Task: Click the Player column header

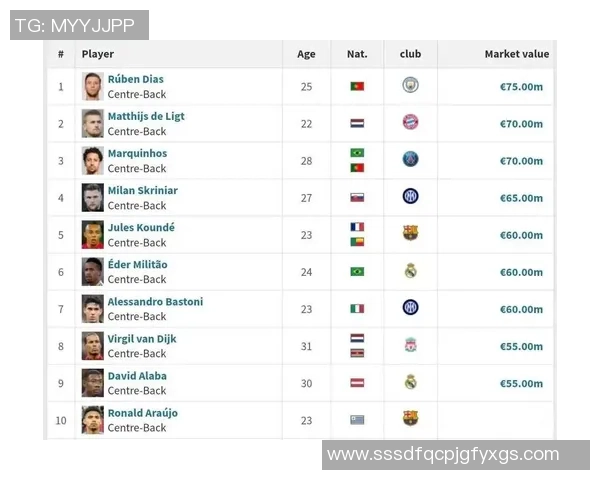Action: [x=98, y=54]
